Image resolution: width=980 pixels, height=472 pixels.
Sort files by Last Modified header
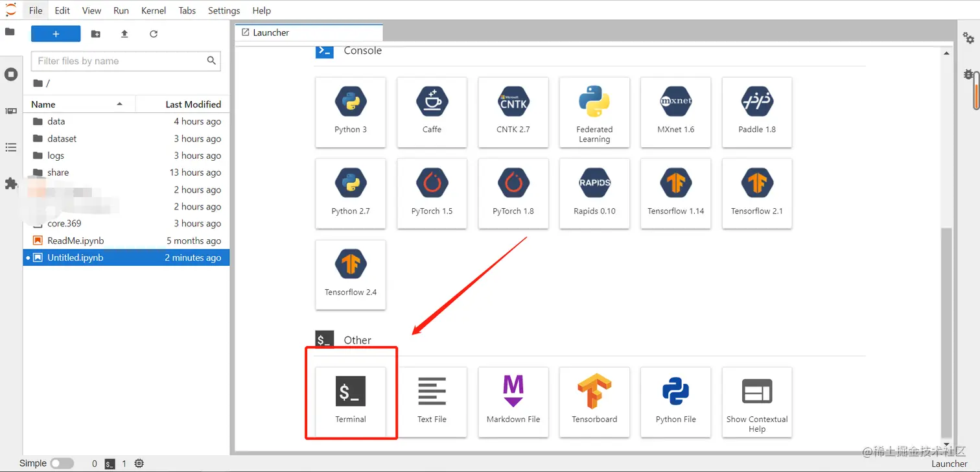coord(182,104)
